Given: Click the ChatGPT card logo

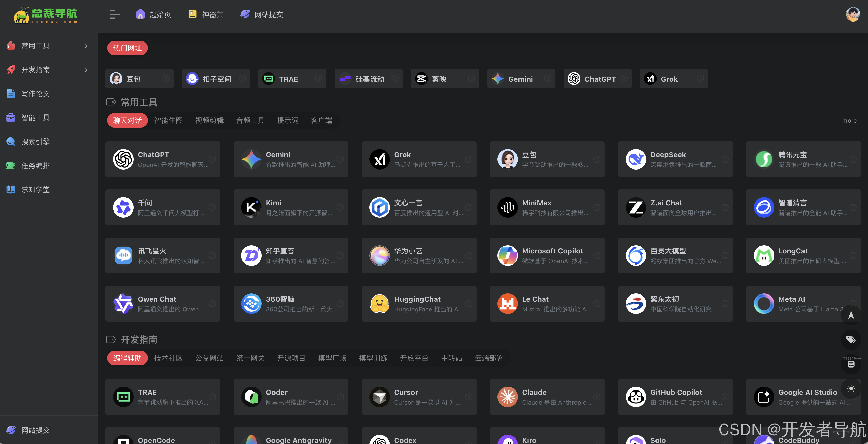Looking at the screenshot, I should point(123,159).
